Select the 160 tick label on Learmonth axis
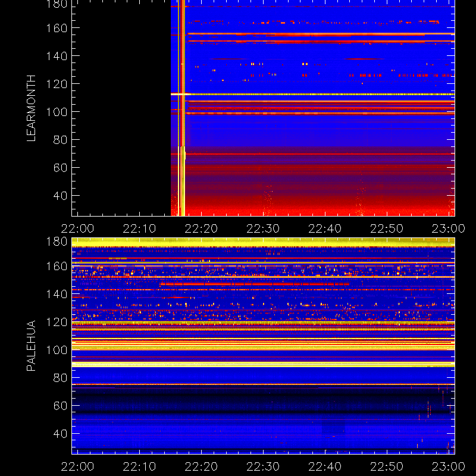476x476 pixels. point(57,28)
